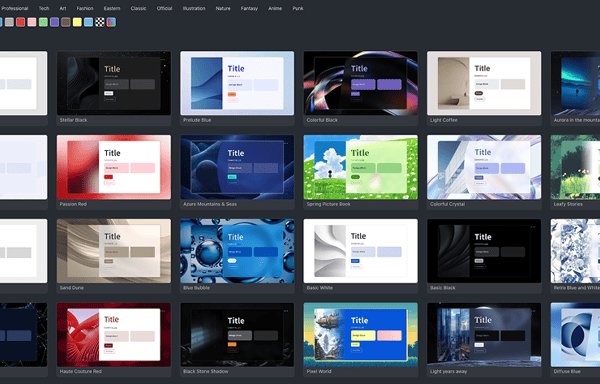Choose the Leafy Stories theme
The height and width of the screenshot is (384, 600).
pyautogui.click(x=575, y=172)
